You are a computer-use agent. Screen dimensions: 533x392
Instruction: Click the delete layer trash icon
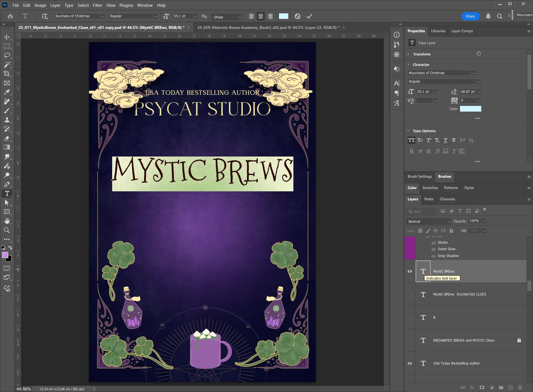click(520, 387)
